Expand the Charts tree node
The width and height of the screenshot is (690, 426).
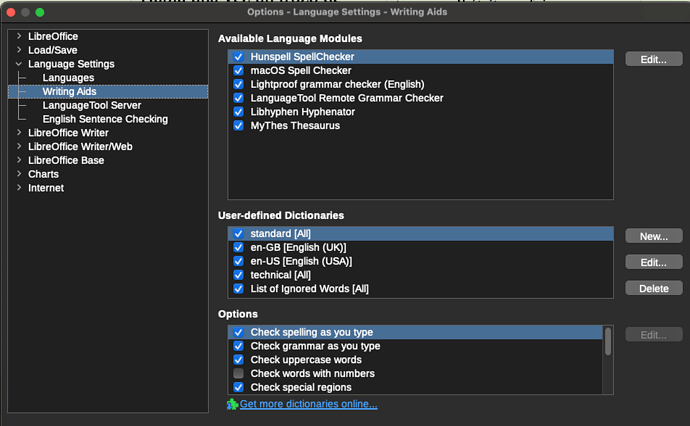(x=19, y=174)
